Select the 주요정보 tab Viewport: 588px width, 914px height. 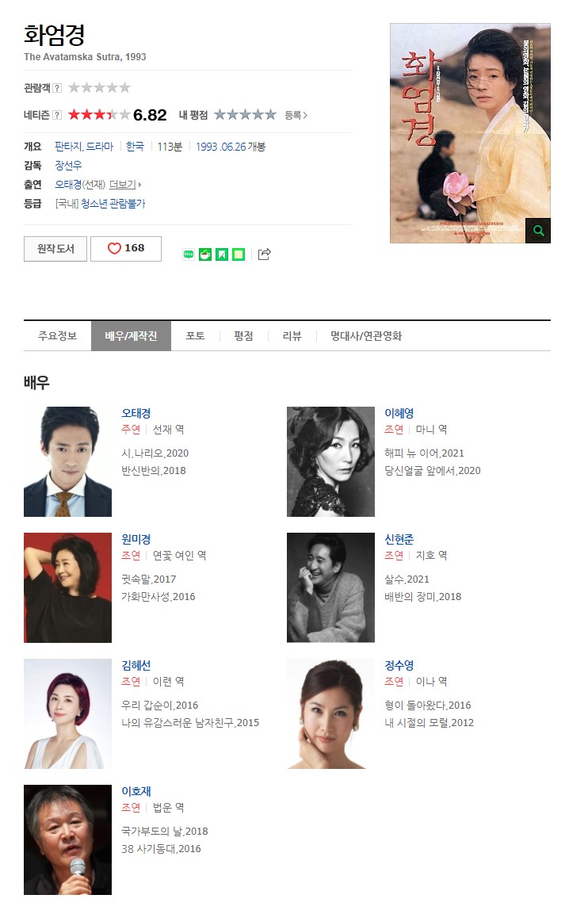point(57,336)
